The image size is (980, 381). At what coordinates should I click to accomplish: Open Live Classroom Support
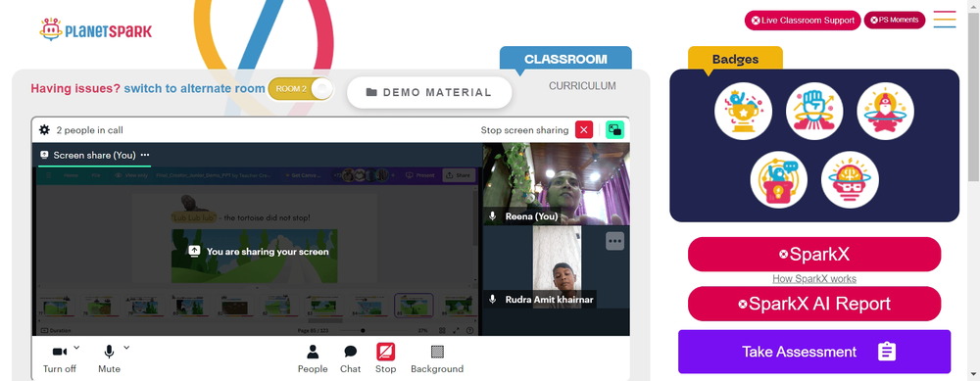[x=803, y=20]
